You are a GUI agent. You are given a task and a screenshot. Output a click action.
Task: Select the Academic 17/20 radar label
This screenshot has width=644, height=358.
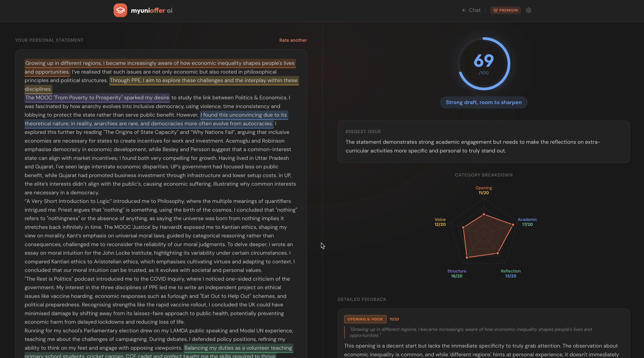[x=527, y=222]
